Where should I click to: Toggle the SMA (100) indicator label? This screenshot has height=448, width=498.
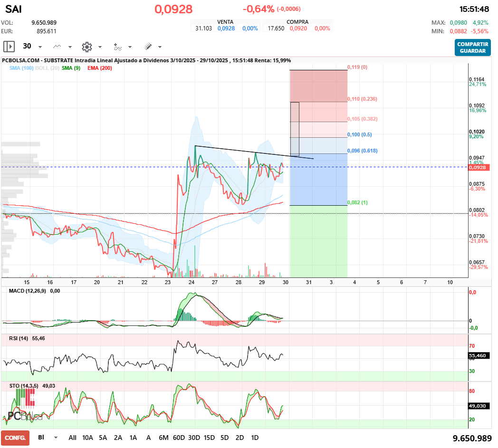coord(21,68)
